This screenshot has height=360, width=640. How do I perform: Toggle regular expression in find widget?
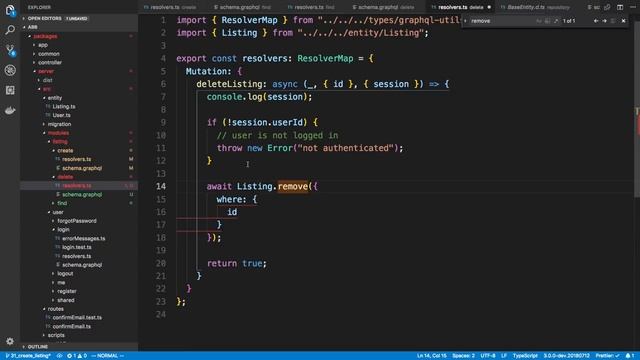point(556,21)
